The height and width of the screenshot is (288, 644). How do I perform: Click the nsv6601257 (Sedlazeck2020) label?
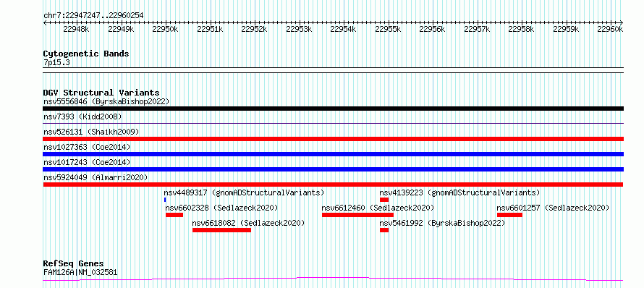click(x=553, y=208)
